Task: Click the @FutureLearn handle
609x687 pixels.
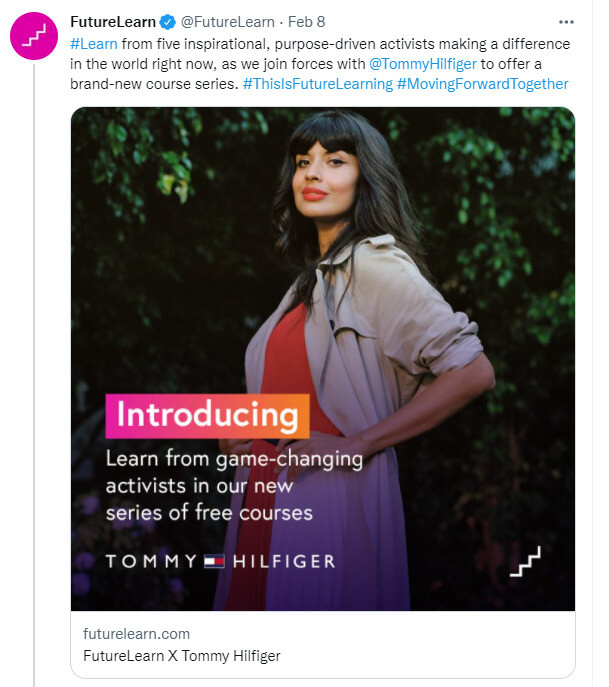Action: (x=227, y=23)
